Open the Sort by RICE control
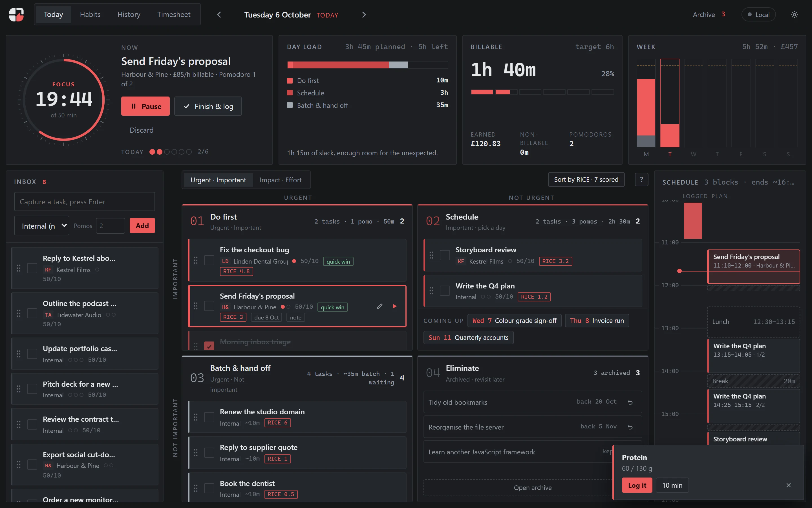 pos(586,179)
